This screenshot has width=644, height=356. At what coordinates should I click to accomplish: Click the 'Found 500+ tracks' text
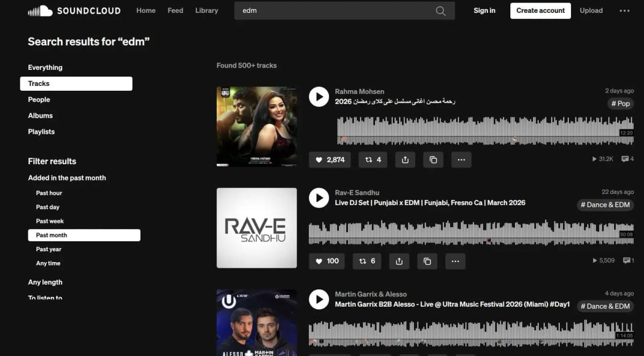click(x=247, y=66)
